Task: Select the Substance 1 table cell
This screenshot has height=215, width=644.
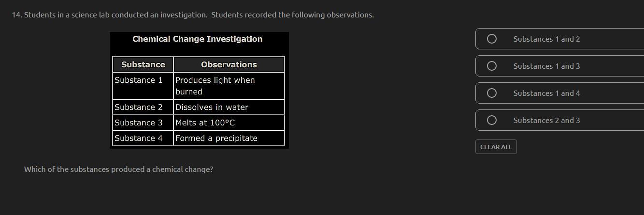Action: (139, 80)
